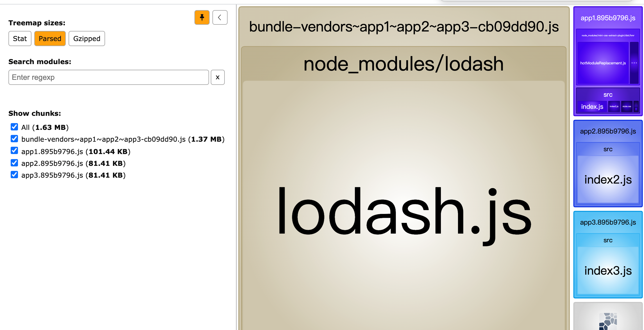Focus the Enter regexp search field
Image resolution: width=644 pixels, height=330 pixels.
pyautogui.click(x=109, y=77)
